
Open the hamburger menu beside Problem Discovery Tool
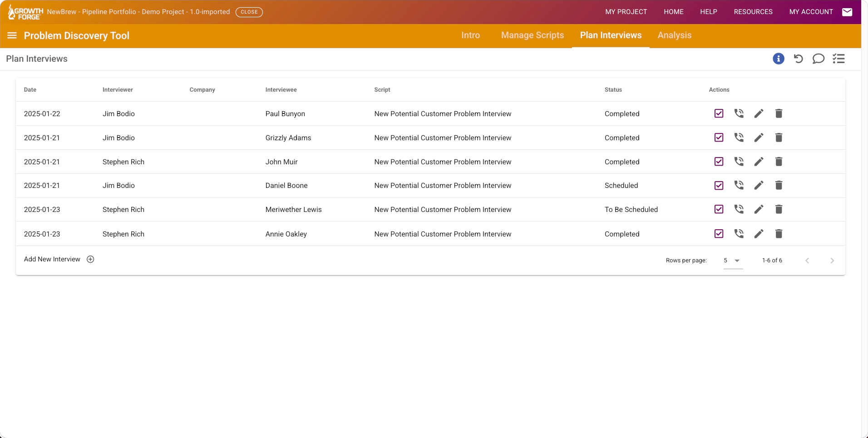pos(12,35)
